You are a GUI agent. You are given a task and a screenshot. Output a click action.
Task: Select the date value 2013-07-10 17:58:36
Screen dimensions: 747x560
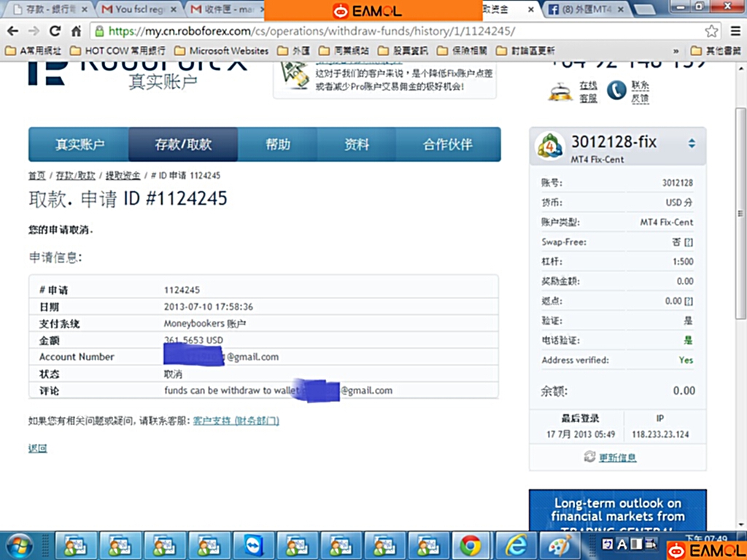pos(209,307)
